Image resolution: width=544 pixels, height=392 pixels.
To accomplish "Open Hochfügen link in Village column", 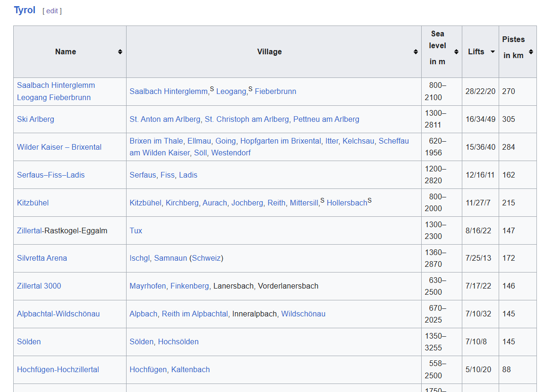I will (x=148, y=369).
